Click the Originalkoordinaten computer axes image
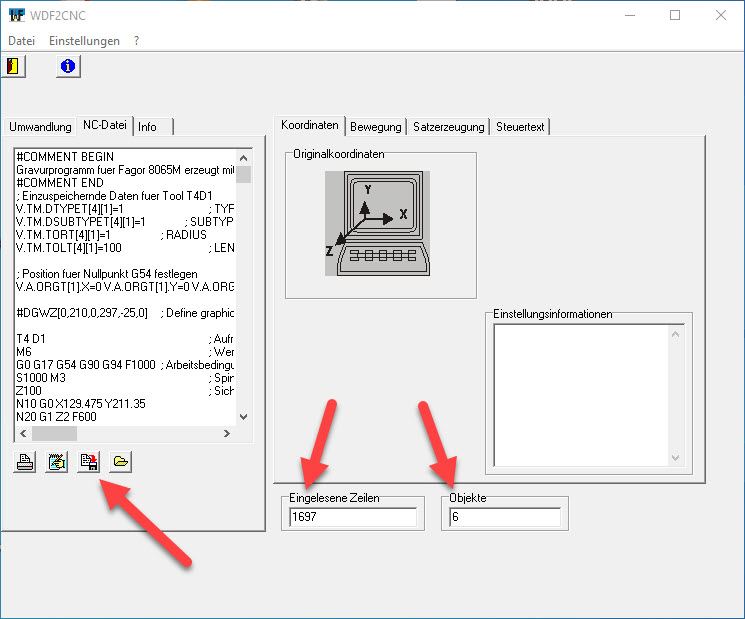This screenshot has width=745, height=619. 378,223
